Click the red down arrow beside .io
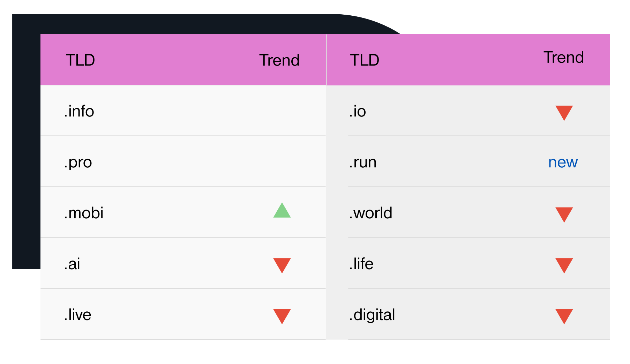630x364 pixels. tap(564, 112)
